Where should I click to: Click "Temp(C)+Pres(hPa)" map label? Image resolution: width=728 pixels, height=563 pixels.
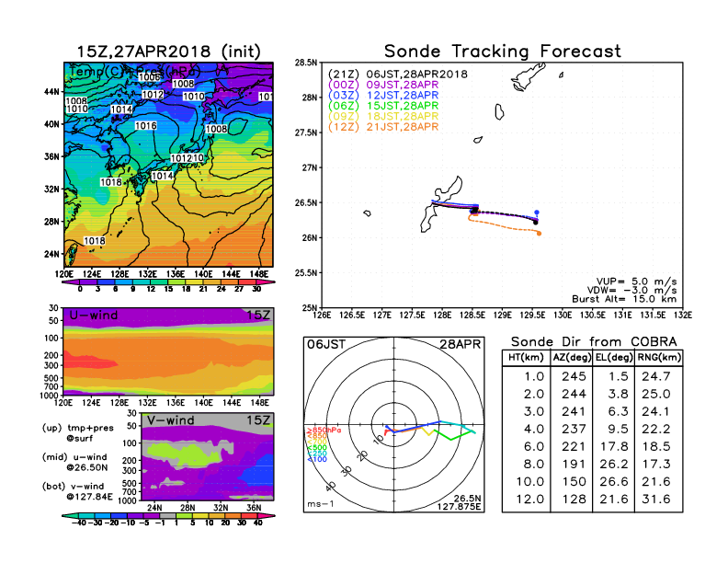pos(134,72)
